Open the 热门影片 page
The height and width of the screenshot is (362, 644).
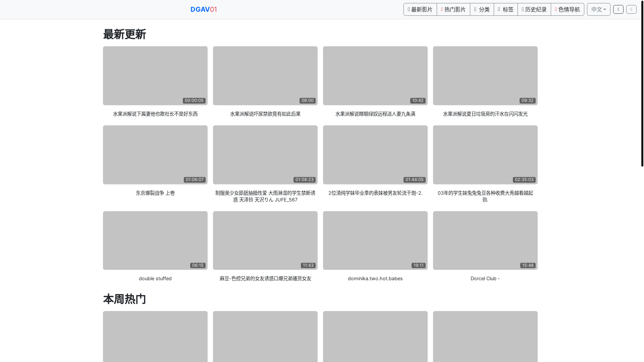[453, 9]
